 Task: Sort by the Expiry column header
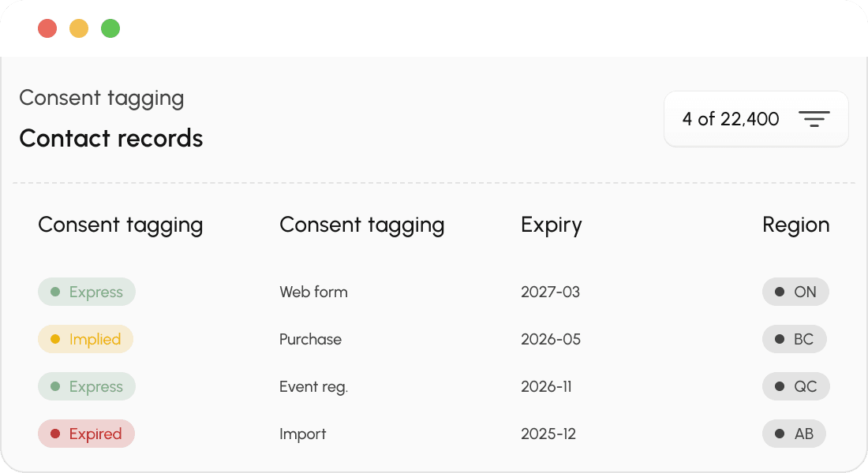coord(551,225)
